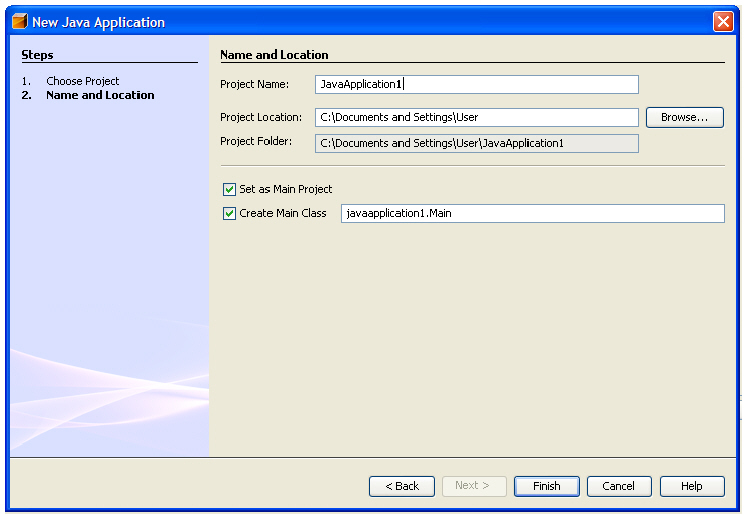746x516 pixels.
Task: Go back with the Back button
Action: (402, 487)
